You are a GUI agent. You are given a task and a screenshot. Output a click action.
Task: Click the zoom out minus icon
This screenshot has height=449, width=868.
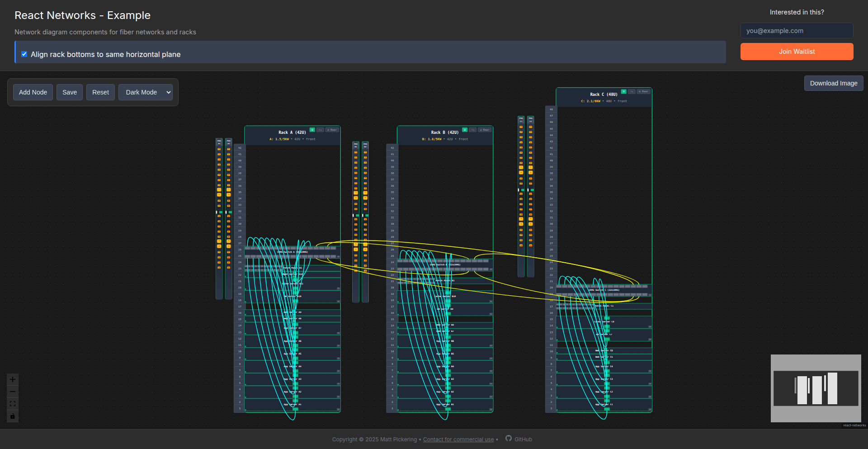point(13,392)
